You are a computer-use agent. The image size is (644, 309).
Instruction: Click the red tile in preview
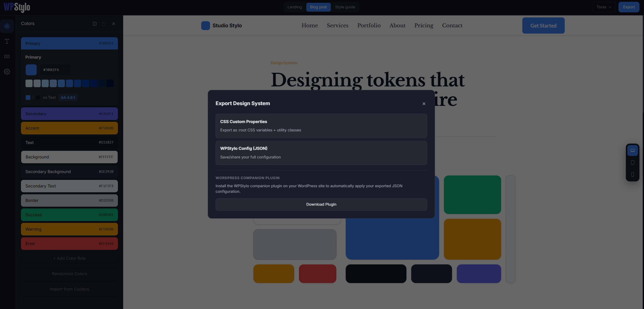click(318, 274)
